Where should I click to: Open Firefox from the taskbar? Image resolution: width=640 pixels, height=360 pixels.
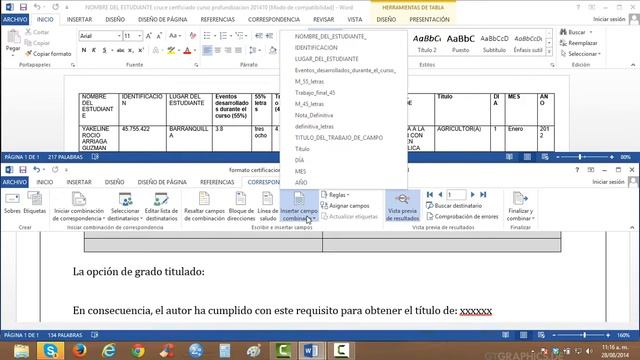[x=80, y=351]
